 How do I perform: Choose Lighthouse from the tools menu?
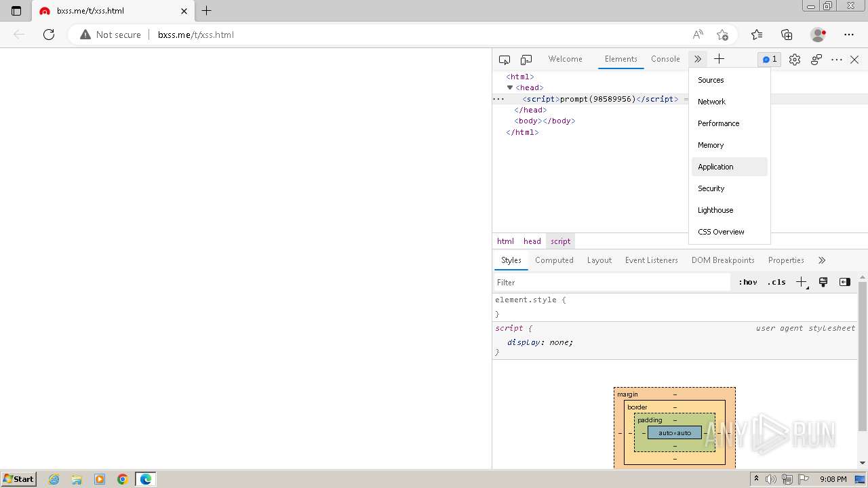pyautogui.click(x=730, y=210)
